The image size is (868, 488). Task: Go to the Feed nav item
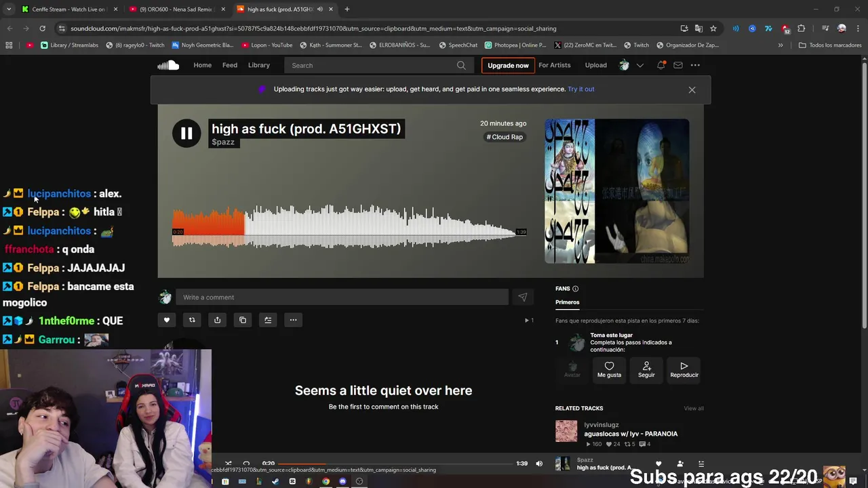point(230,65)
